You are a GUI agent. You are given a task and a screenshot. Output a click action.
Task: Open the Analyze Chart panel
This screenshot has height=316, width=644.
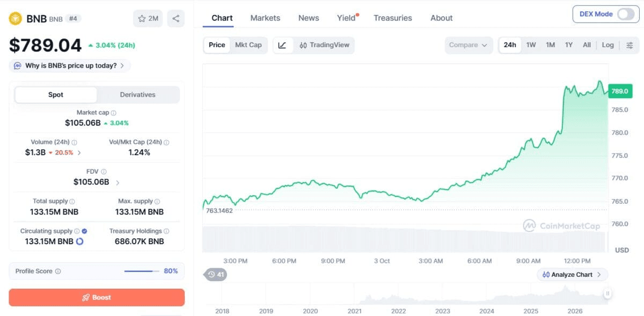point(572,275)
